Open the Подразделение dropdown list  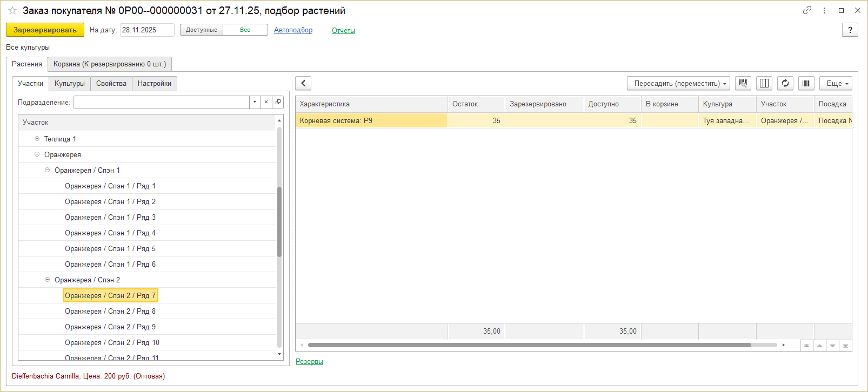[255, 102]
